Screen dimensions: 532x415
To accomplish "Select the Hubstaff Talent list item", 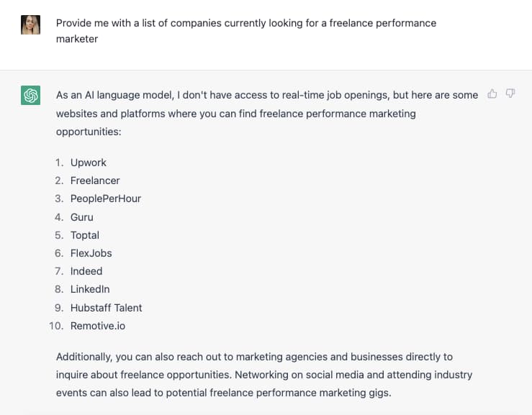I will click(x=106, y=308).
